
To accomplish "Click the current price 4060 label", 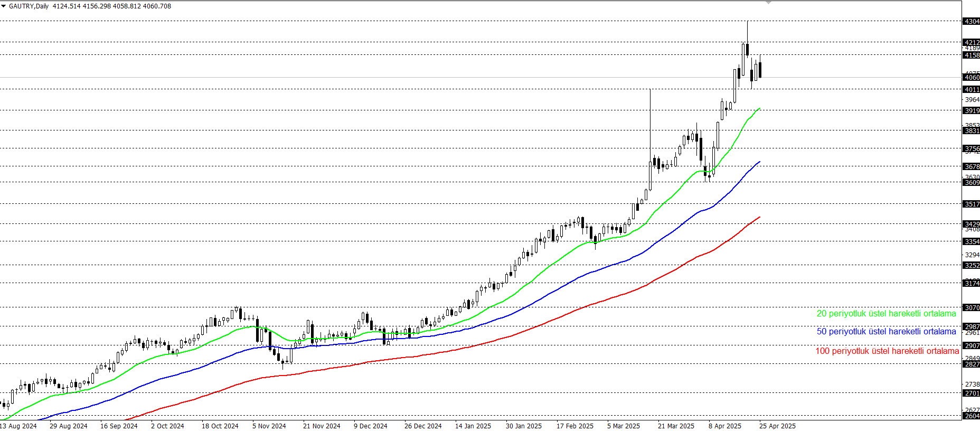I will pos(972,77).
